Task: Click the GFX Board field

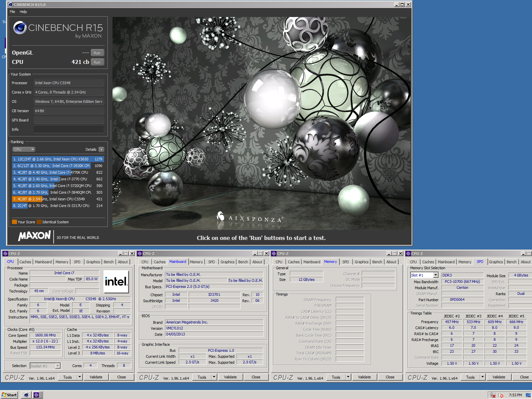Action: point(69,120)
